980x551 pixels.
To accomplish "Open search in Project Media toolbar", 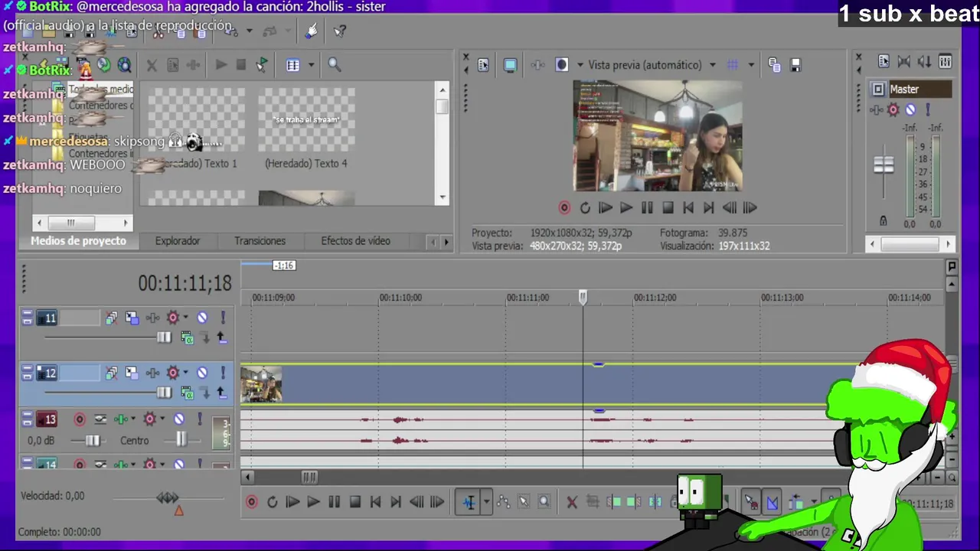I will (x=335, y=65).
